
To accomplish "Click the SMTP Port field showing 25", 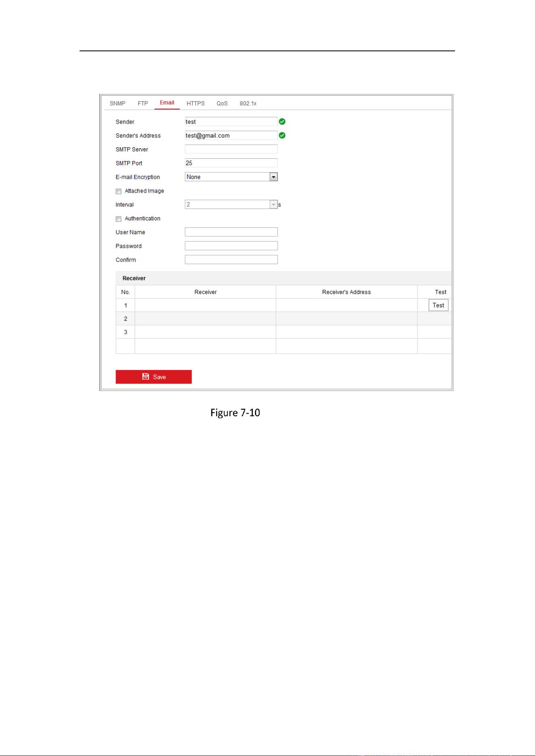I will coord(231,163).
